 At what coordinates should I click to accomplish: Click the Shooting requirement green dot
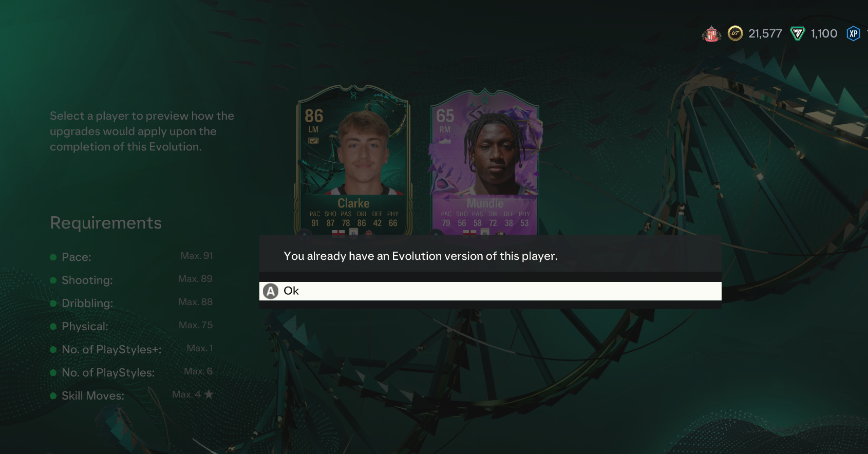click(53, 280)
